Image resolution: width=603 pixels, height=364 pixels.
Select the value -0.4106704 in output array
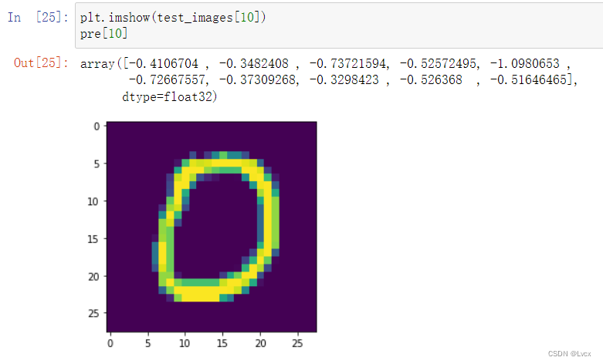164,63
